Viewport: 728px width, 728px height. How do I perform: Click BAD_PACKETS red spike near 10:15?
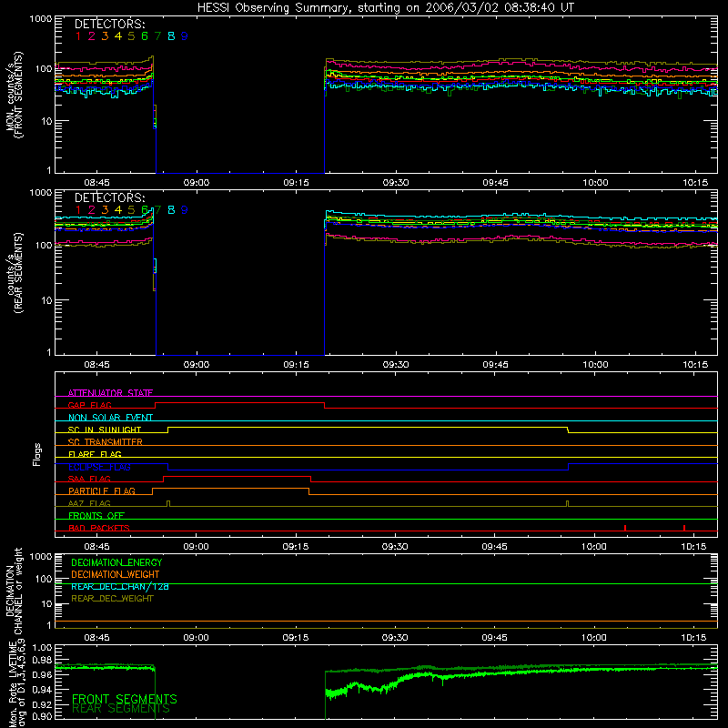(684, 528)
